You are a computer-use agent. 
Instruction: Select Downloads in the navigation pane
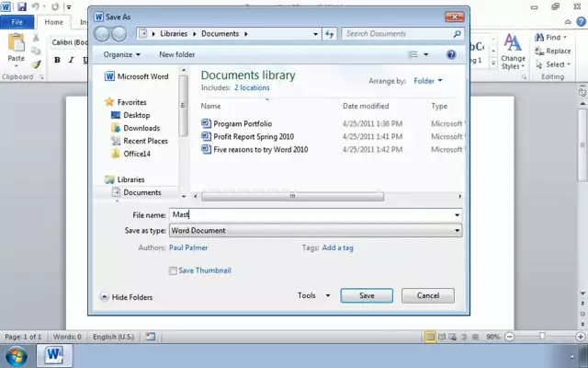(141, 128)
